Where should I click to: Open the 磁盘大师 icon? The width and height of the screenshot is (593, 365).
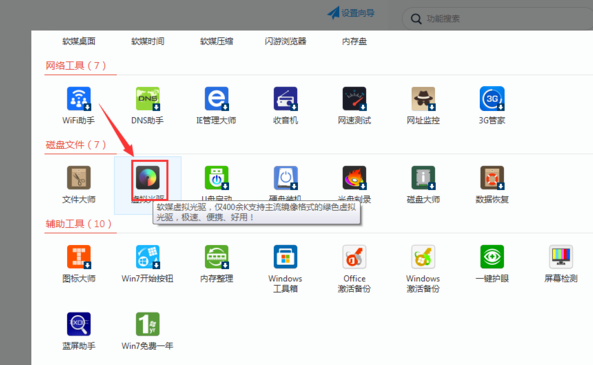(423, 177)
